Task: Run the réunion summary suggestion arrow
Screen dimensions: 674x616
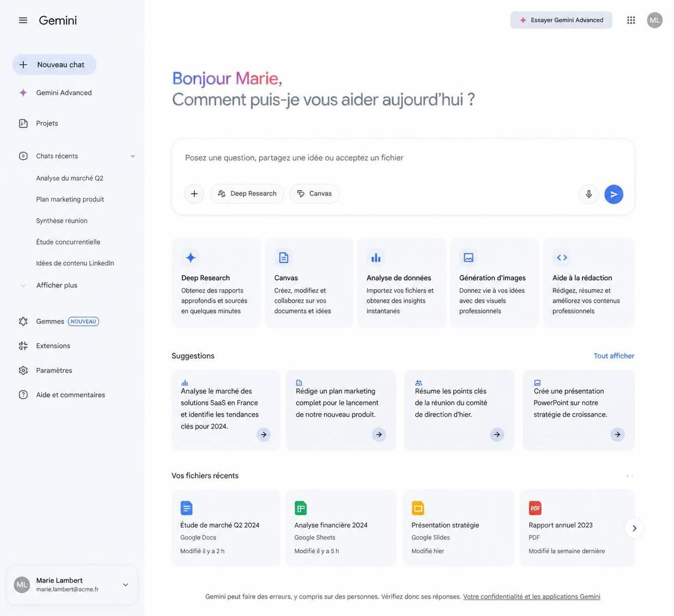Action: point(497,435)
